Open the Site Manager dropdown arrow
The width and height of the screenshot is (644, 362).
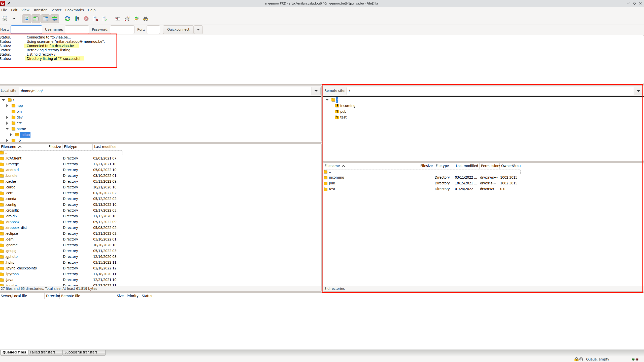click(14, 19)
